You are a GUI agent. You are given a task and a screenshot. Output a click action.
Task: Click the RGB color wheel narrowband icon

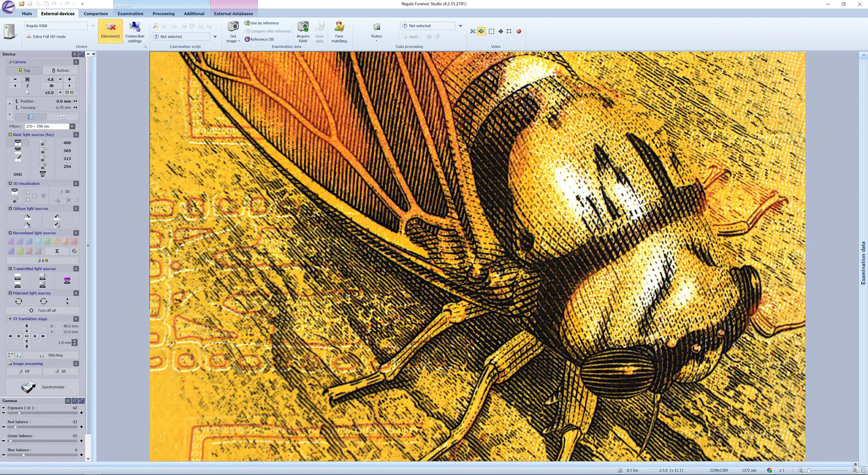(x=74, y=251)
